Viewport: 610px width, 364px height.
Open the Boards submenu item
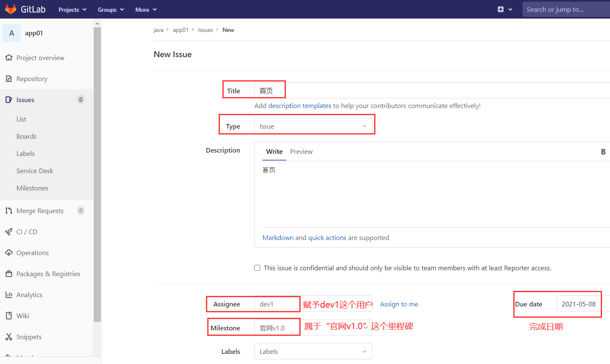coord(26,137)
